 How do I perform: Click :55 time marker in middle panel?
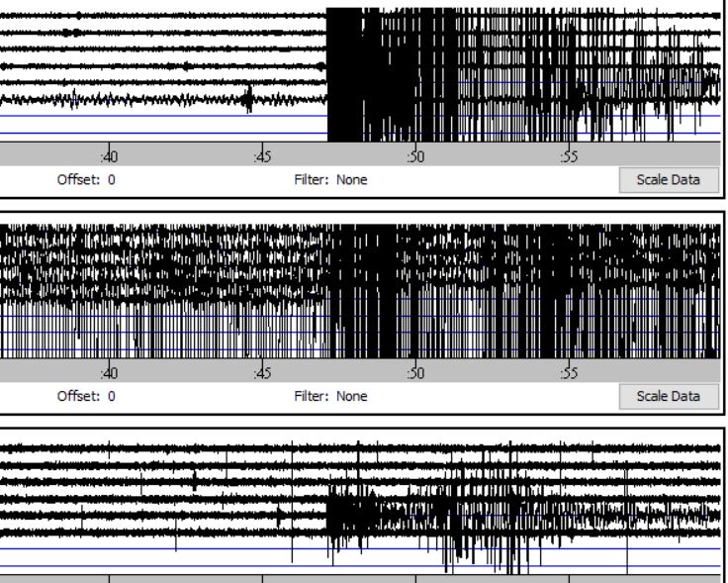point(569,373)
